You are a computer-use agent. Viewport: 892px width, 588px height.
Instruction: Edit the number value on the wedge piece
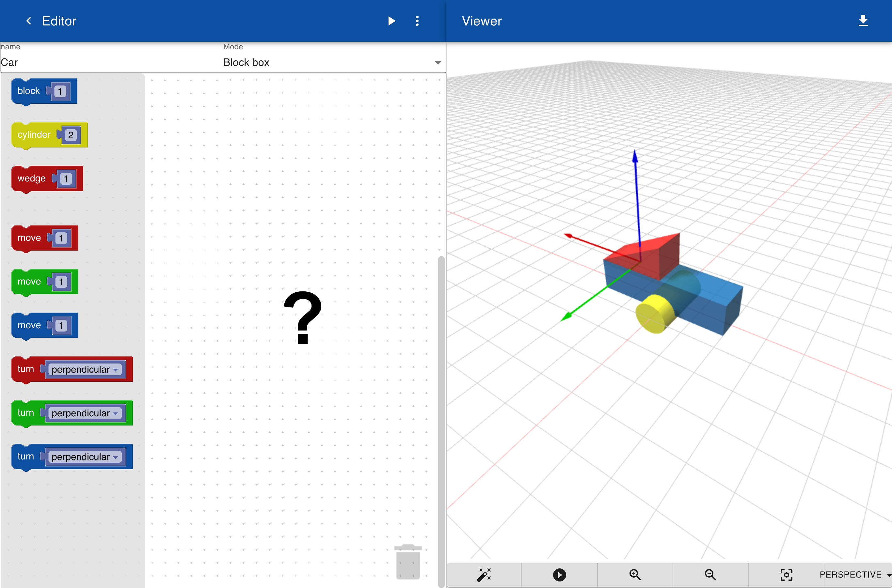66,179
